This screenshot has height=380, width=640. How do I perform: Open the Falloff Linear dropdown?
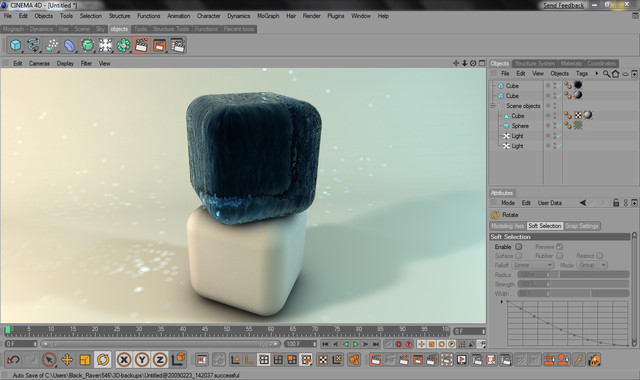(533, 265)
